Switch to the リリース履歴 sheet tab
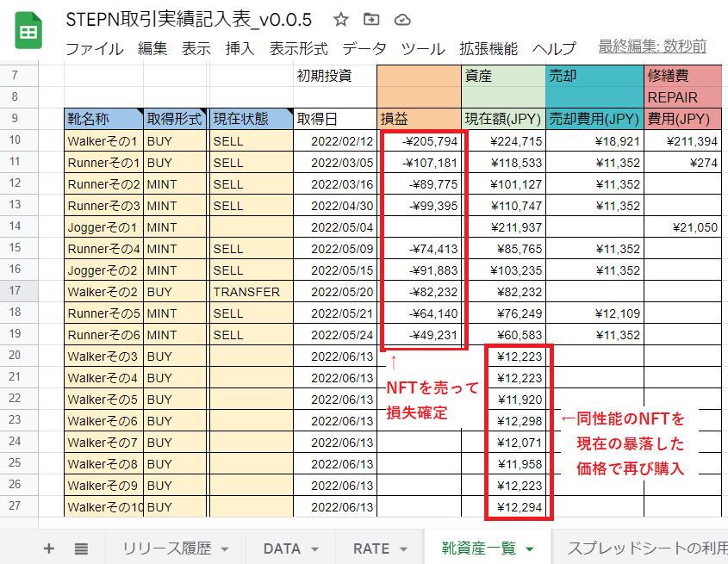728x564 pixels. pyautogui.click(x=167, y=549)
